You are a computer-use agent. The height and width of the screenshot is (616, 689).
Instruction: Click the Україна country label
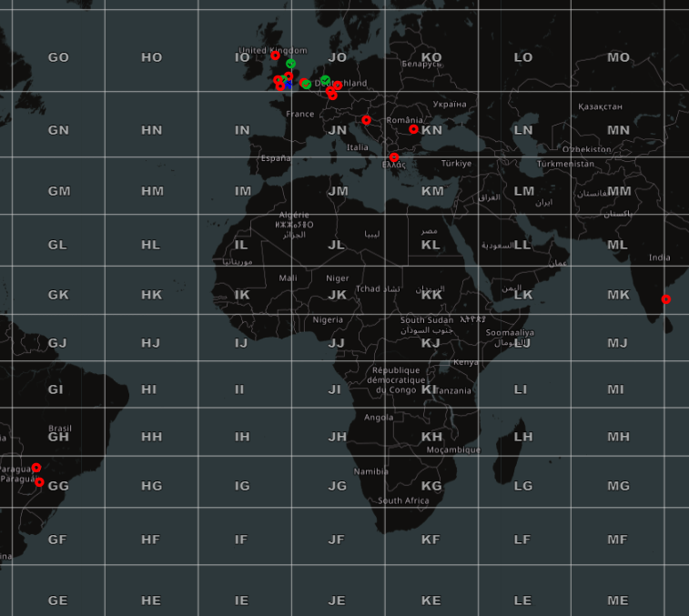[450, 104]
